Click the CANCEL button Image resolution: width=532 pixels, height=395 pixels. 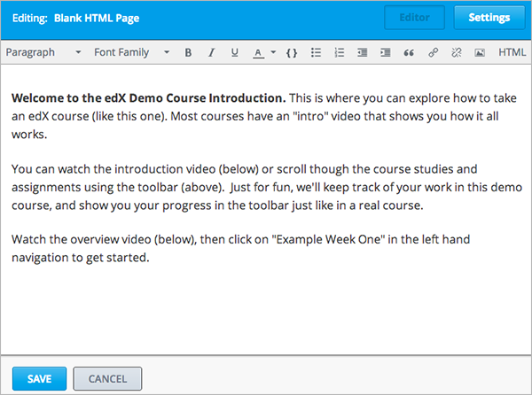point(107,379)
